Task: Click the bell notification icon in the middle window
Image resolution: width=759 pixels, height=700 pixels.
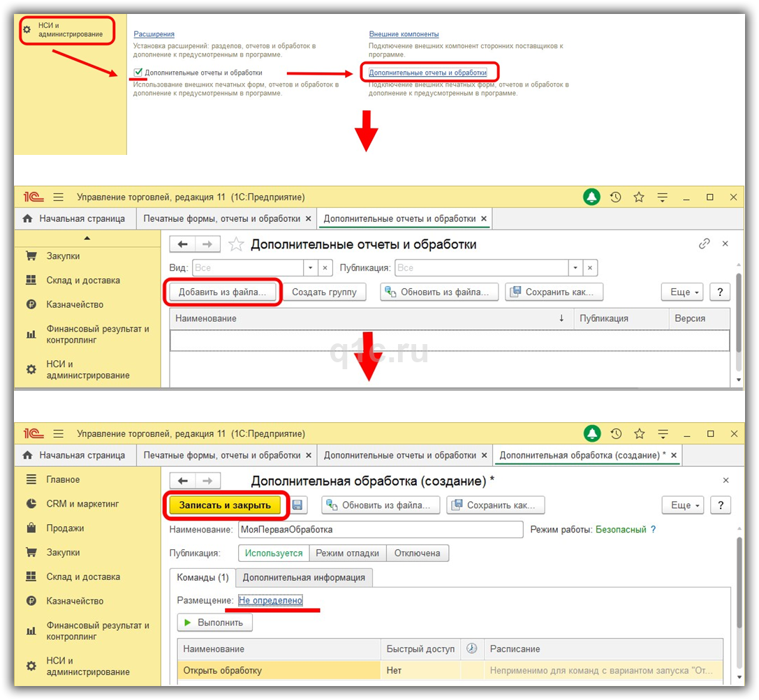Action: [x=591, y=197]
